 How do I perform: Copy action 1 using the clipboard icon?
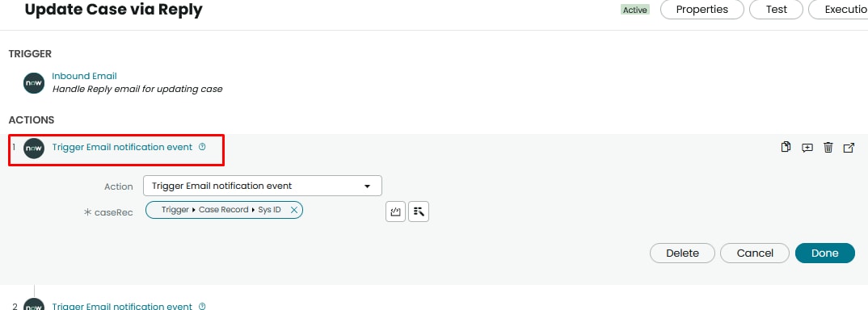click(x=786, y=147)
